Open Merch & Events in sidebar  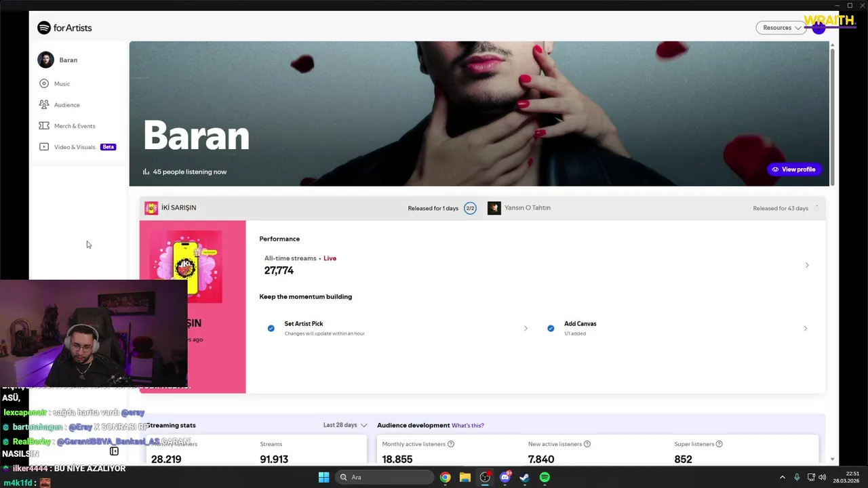[75, 125]
